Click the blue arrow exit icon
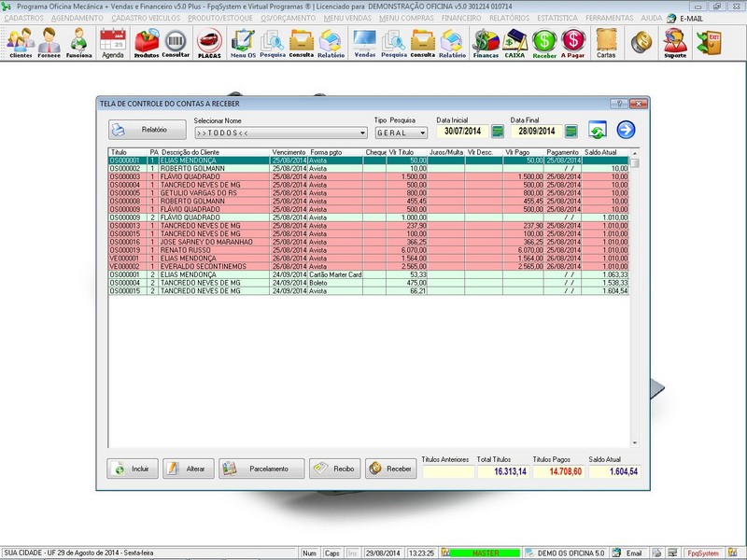The height and width of the screenshot is (560, 747). pyautogui.click(x=626, y=131)
